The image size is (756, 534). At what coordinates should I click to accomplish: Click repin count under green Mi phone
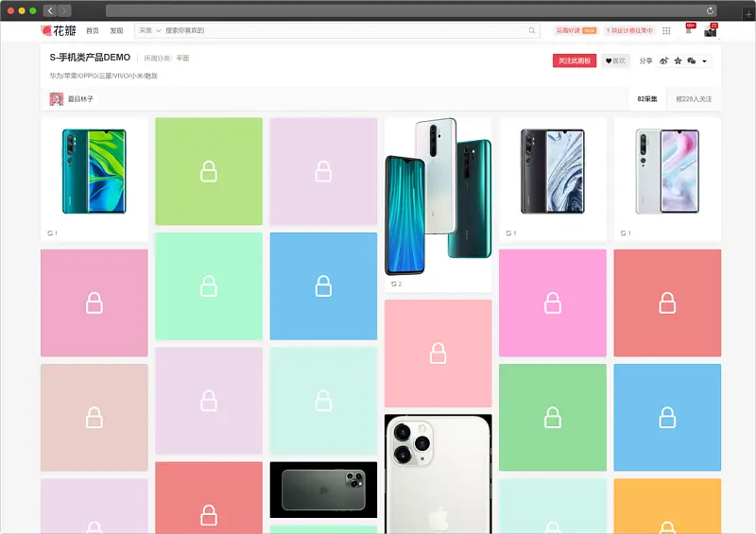point(52,233)
